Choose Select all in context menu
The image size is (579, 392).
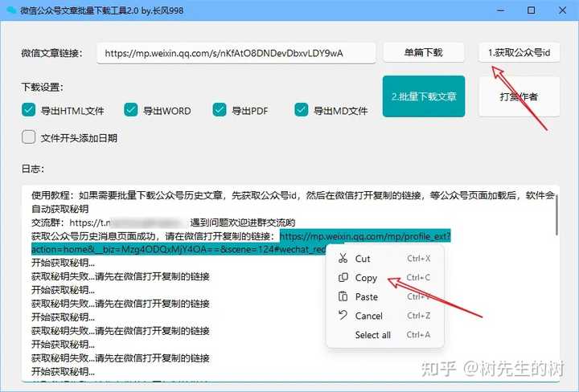[385, 335]
